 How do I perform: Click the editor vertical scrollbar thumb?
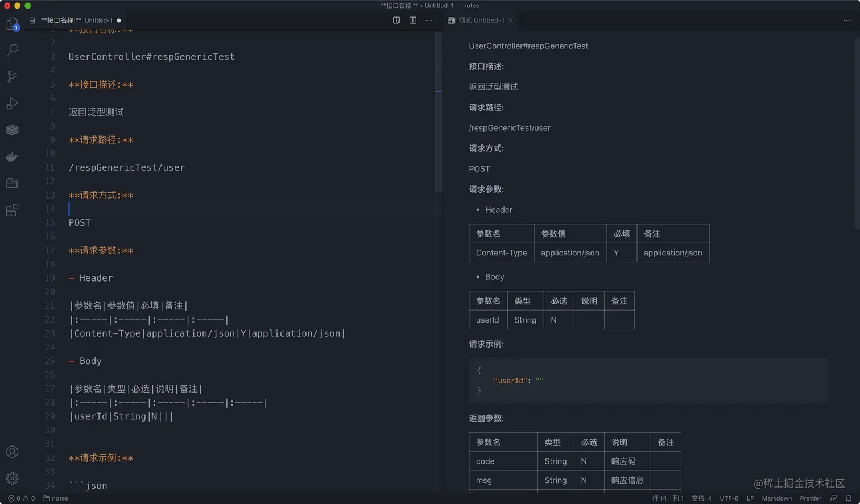439,112
